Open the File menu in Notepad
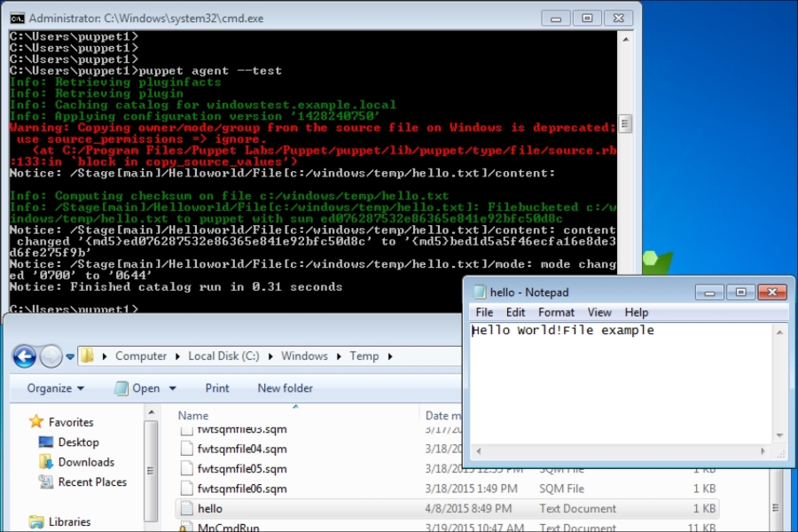The image size is (798, 532). pos(484,312)
